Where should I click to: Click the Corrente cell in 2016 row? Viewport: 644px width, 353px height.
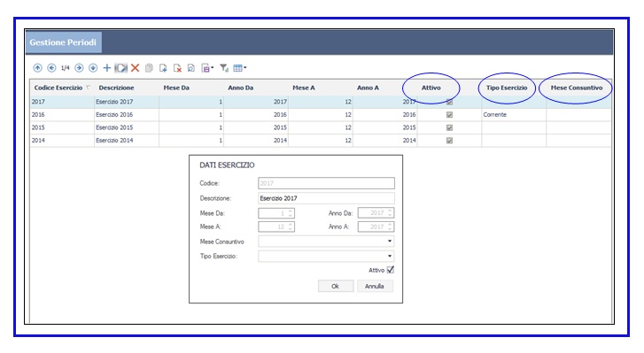514,114
